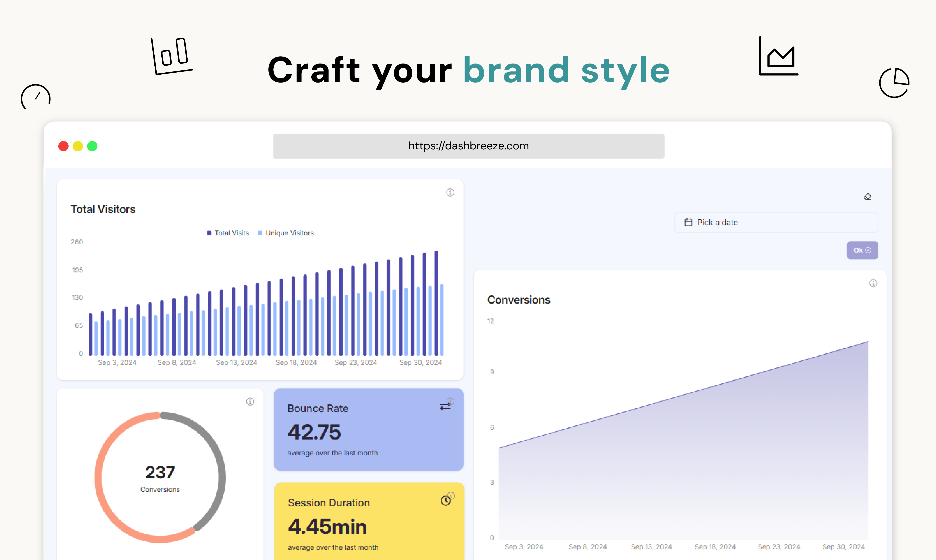Click the Bounce Rate value 42.75
This screenshot has width=936, height=560.
[x=314, y=432]
